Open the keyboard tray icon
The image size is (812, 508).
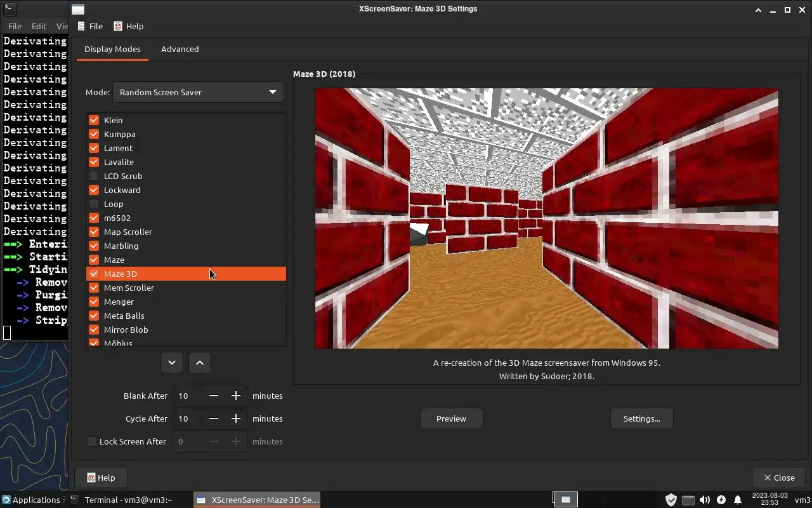tap(688, 500)
